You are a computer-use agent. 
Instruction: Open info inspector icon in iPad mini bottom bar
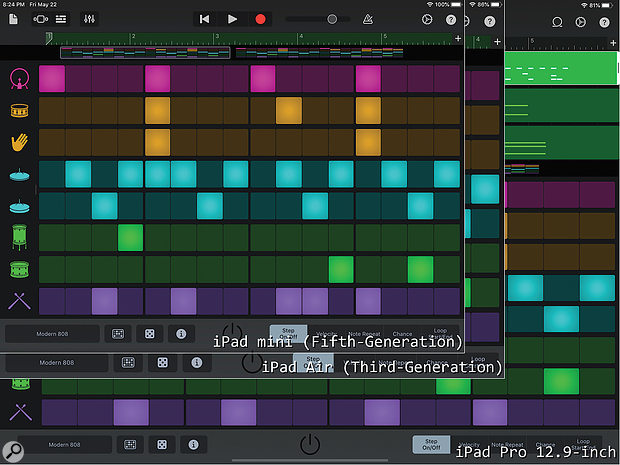coord(181,334)
